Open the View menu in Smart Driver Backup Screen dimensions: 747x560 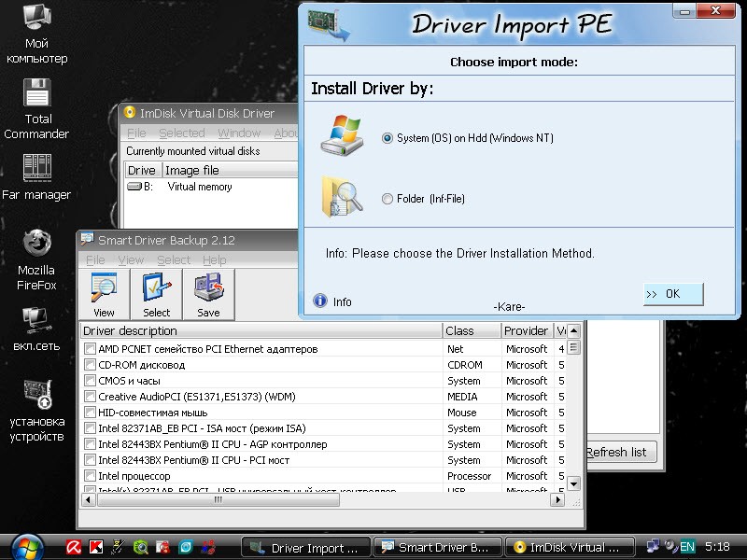click(131, 260)
